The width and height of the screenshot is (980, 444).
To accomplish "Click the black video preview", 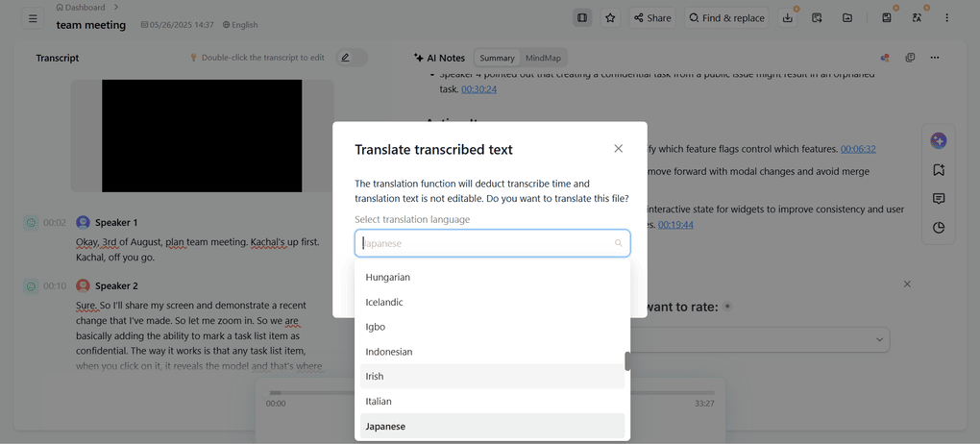I will [202, 136].
